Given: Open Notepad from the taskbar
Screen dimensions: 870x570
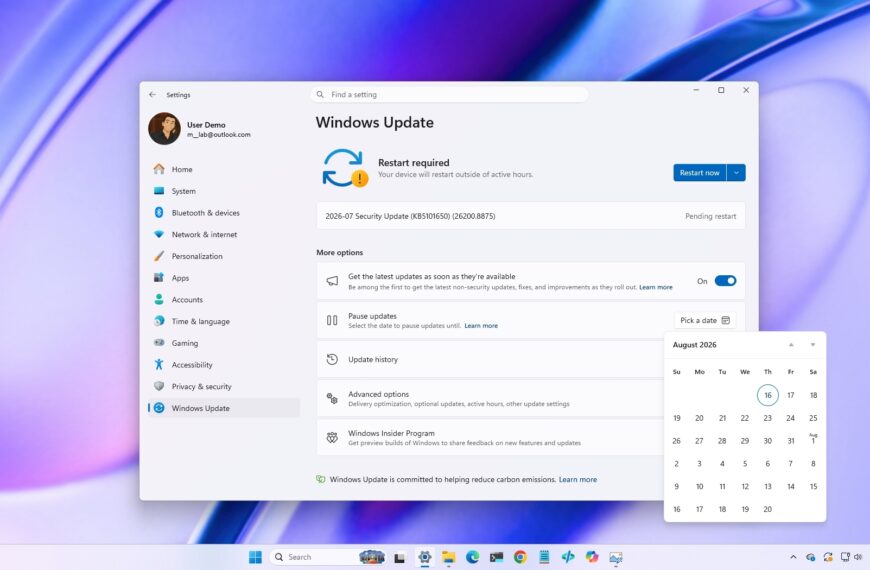Looking at the screenshot, I should click(x=544, y=557).
